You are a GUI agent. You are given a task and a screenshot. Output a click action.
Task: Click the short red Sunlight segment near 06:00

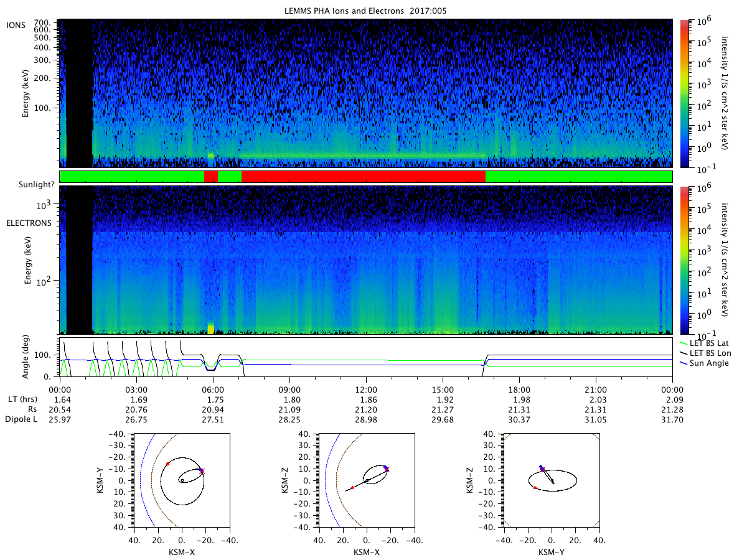point(211,177)
